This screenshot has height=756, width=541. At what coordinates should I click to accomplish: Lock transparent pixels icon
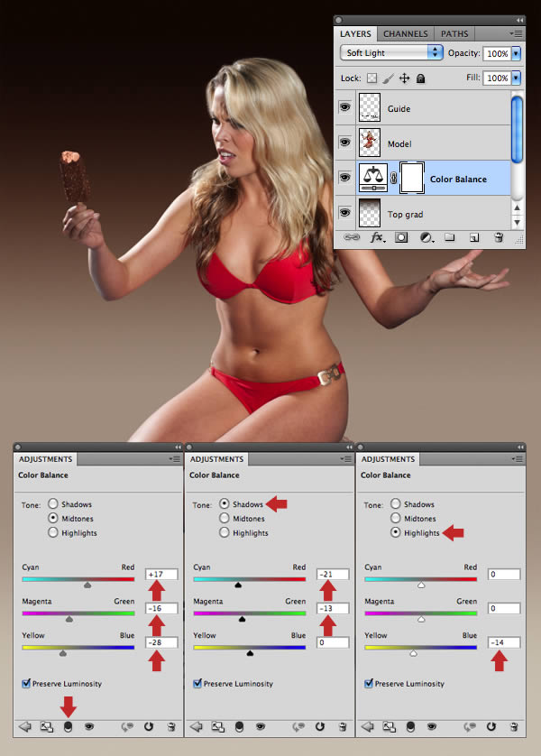coord(371,78)
